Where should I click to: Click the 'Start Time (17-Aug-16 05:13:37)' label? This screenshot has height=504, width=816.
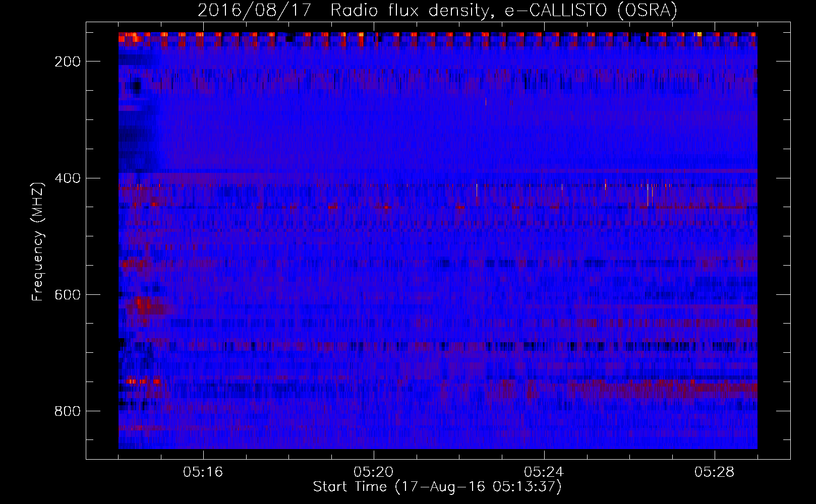[437, 487]
